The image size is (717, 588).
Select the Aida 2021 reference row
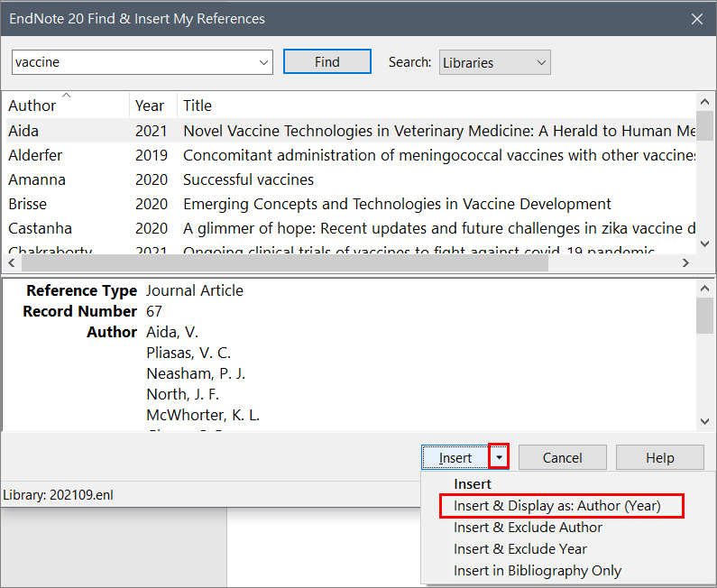pos(351,131)
